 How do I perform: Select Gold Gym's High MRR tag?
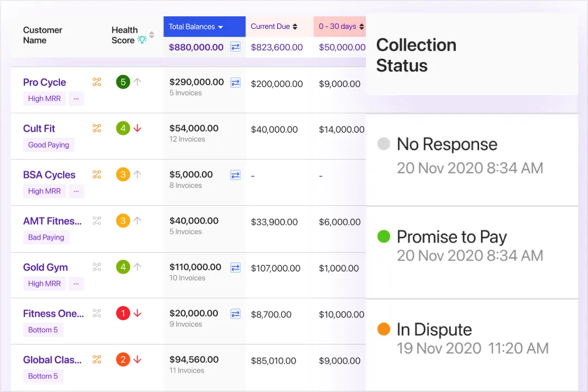(x=44, y=284)
